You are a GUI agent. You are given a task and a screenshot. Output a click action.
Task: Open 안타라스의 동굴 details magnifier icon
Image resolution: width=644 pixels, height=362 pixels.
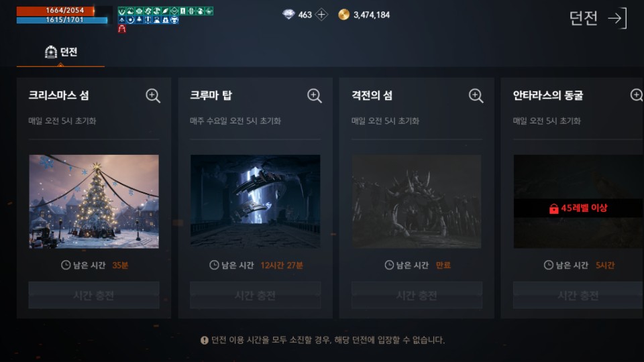pyautogui.click(x=637, y=95)
